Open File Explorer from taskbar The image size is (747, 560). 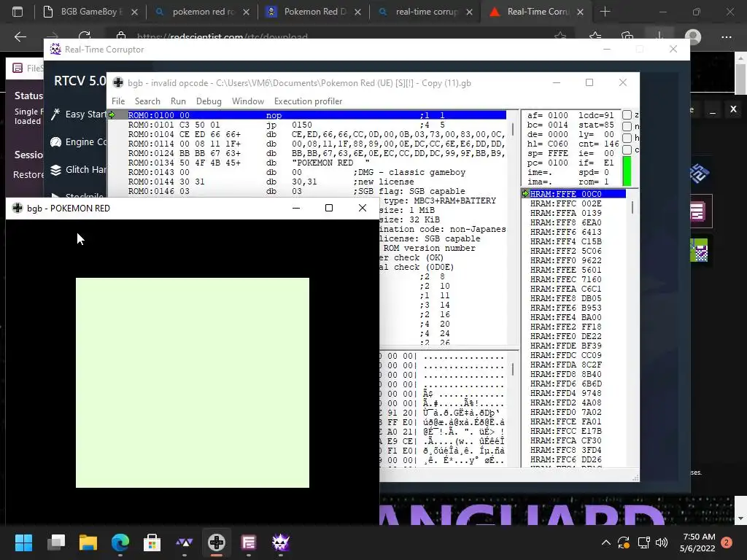click(88, 542)
